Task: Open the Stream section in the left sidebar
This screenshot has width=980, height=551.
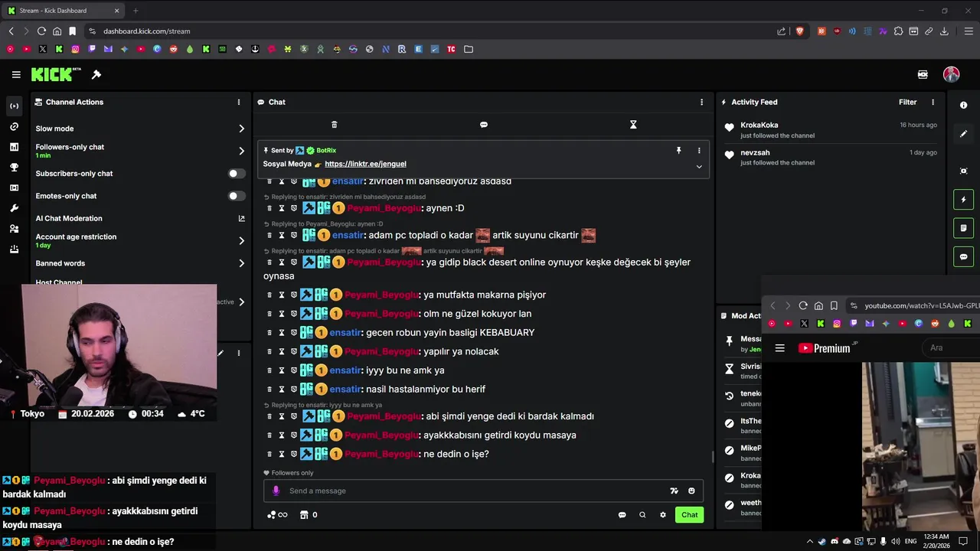Action: point(14,106)
